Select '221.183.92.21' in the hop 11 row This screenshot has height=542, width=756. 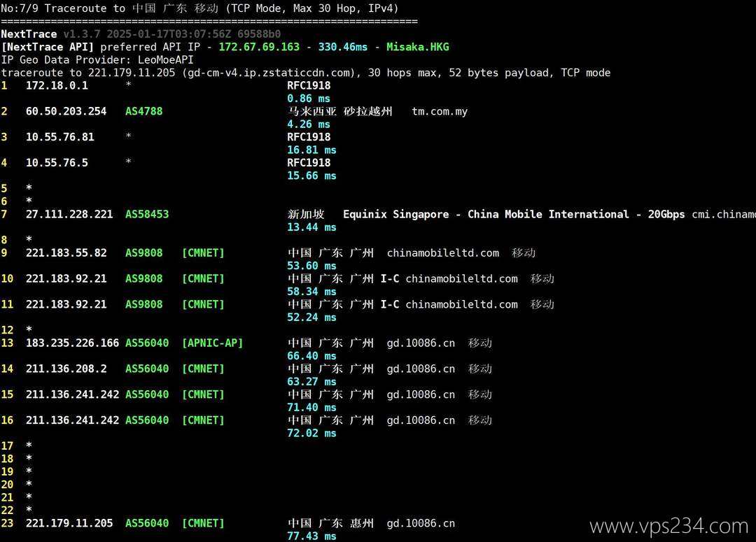coord(66,304)
